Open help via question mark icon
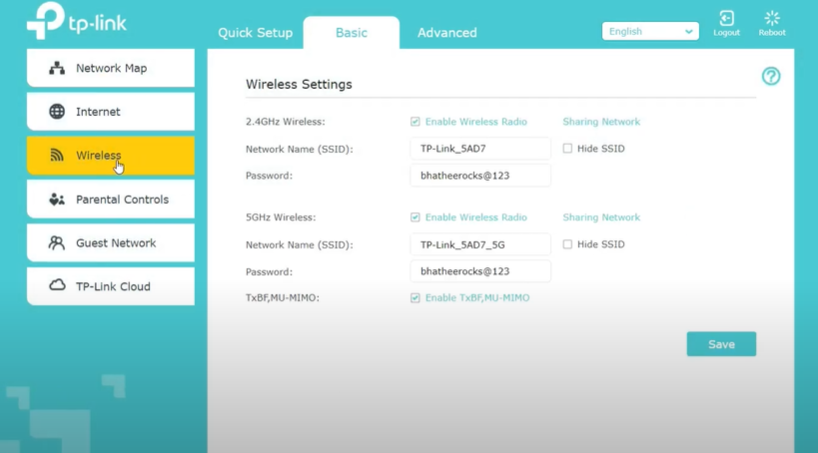Image resolution: width=818 pixels, height=453 pixels. 771,76
